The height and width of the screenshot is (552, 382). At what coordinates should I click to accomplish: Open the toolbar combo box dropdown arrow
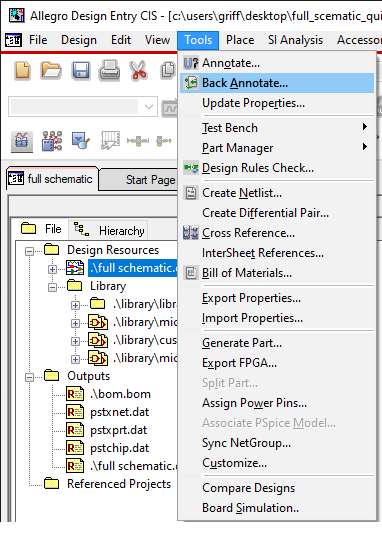149,107
